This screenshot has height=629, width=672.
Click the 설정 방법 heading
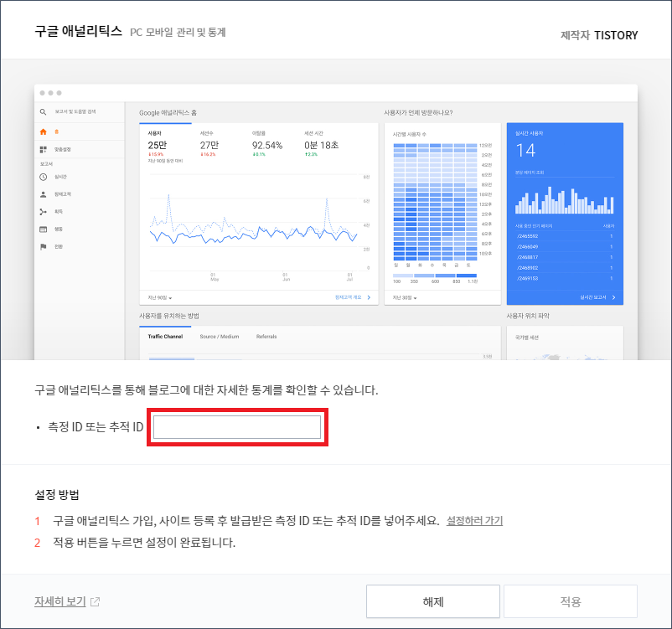click(x=57, y=495)
